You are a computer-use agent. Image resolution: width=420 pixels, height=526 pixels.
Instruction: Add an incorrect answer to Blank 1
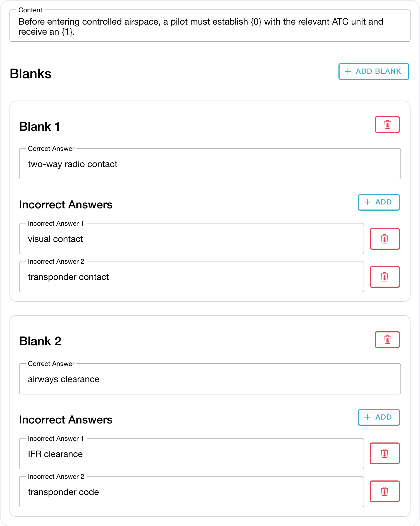tap(379, 202)
